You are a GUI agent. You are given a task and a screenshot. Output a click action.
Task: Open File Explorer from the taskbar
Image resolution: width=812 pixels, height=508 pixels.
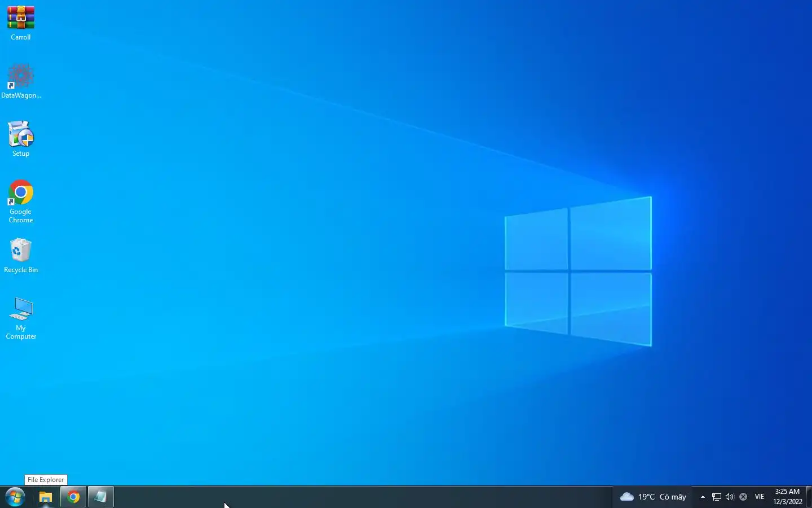46,497
